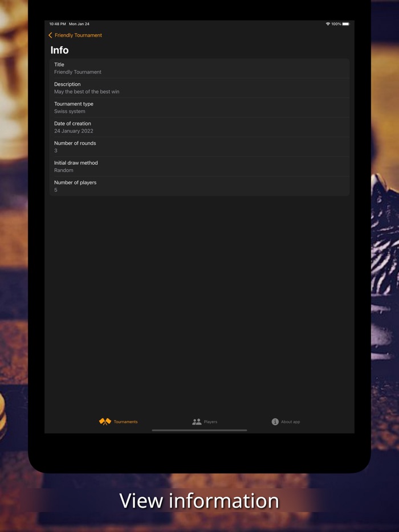This screenshot has height=532, width=399.
Task: Tap the About app info icon
Action: coord(275,421)
